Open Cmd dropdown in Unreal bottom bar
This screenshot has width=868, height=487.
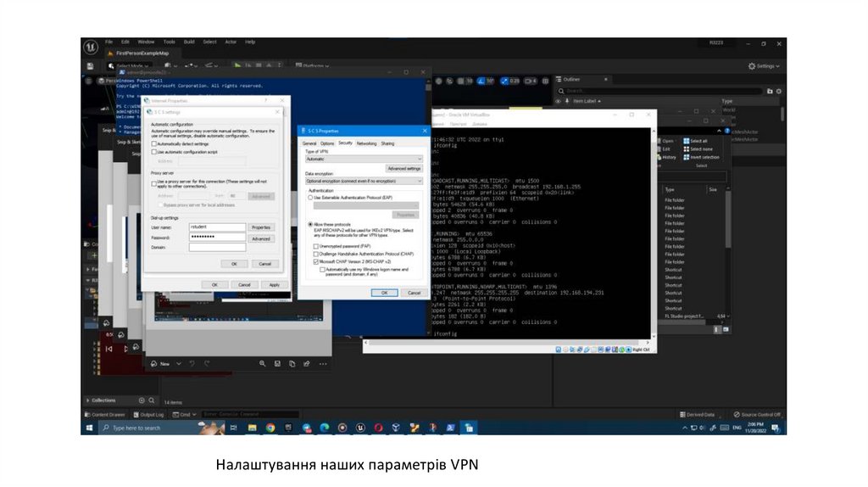tap(184, 414)
